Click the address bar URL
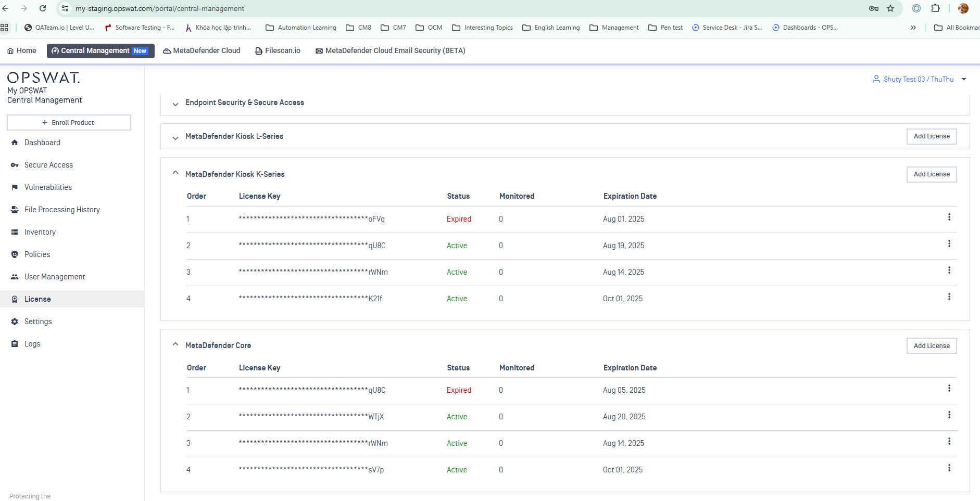Image resolution: width=980 pixels, height=501 pixels. point(160,8)
